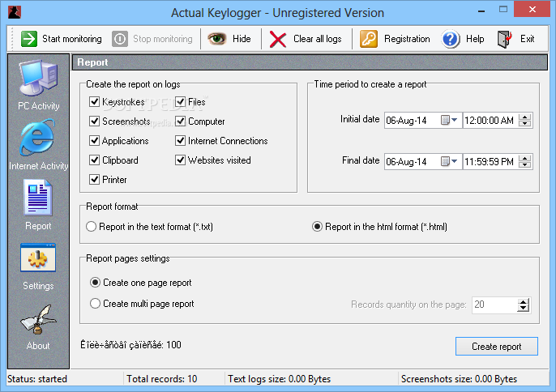Click the Exit label in toolbar
This screenshot has width=556, height=392.
(528, 39)
